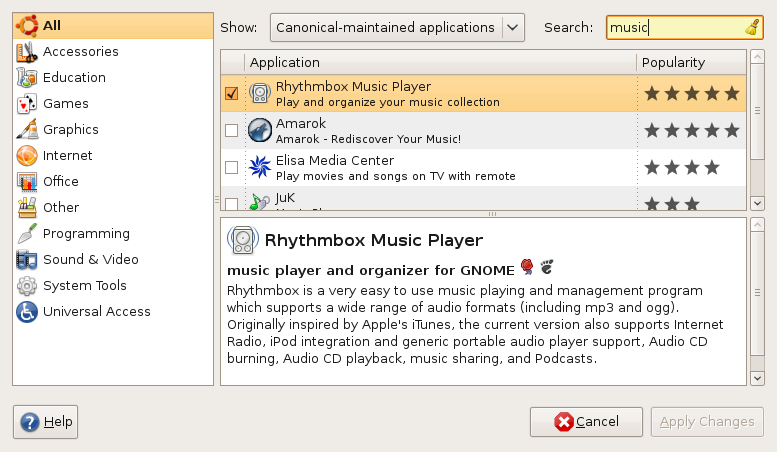Select the Games category
Screen dimensions: 777x452
(112, 104)
